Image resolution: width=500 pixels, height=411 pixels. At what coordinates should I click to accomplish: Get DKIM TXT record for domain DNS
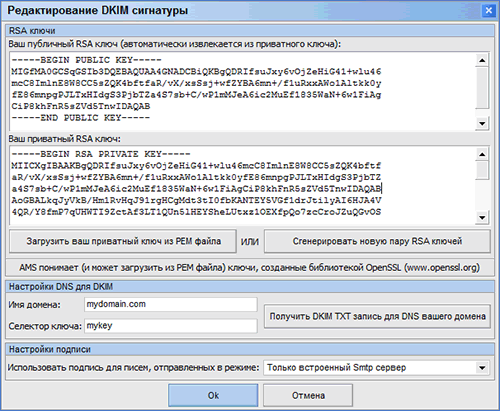click(x=377, y=316)
